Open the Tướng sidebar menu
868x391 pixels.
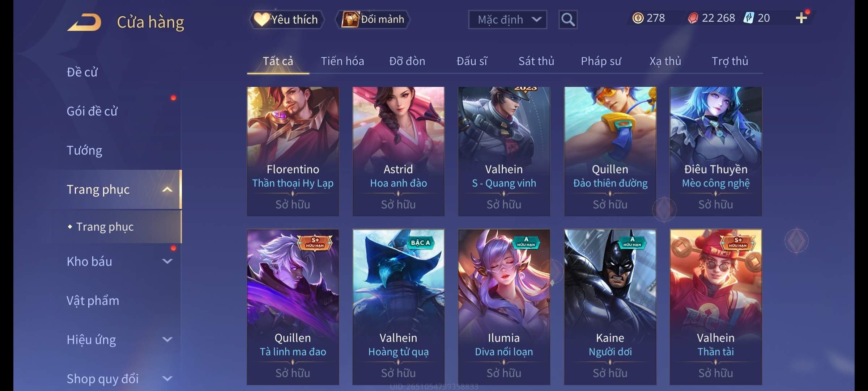coord(84,150)
